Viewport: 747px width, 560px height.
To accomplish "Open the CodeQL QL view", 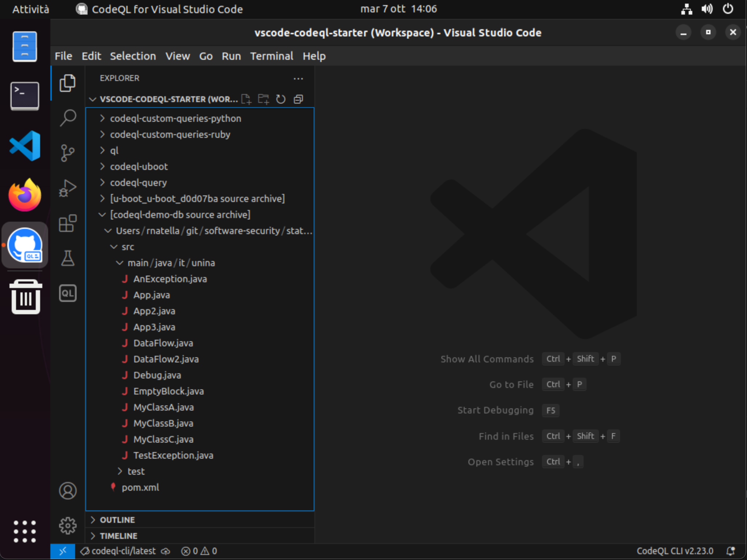I will pyautogui.click(x=67, y=293).
